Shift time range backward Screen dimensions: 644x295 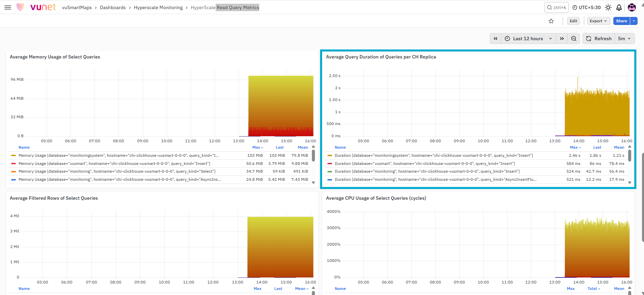(495, 39)
